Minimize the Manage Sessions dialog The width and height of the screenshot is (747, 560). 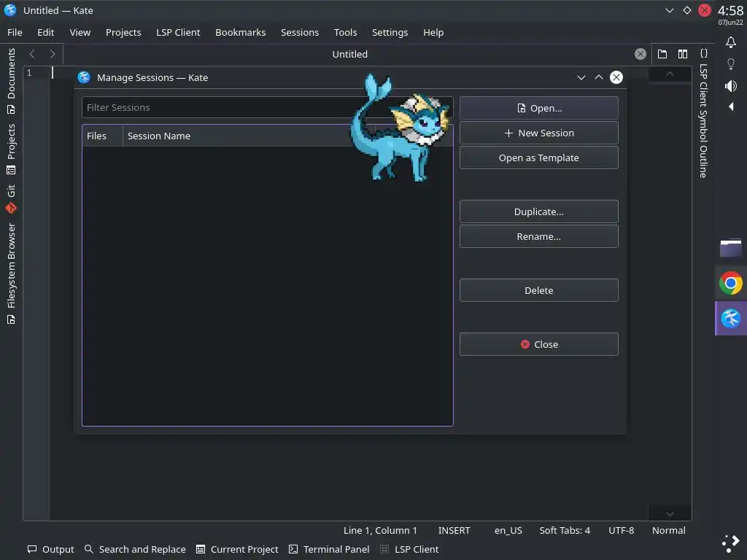click(x=581, y=77)
